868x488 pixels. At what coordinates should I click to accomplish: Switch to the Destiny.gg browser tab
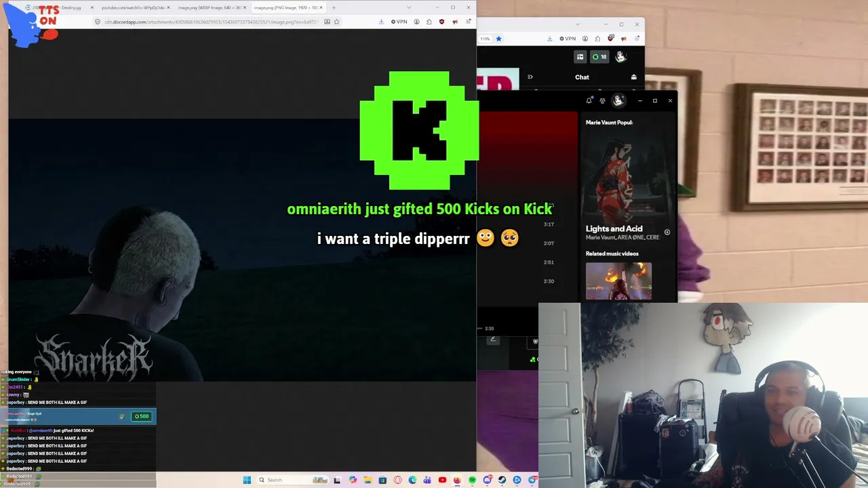point(61,7)
